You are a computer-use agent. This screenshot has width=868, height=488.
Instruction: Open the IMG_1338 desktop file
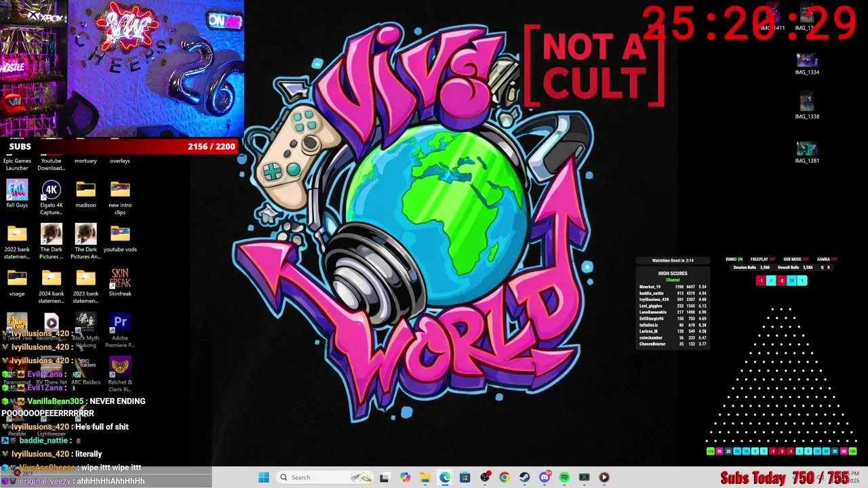click(807, 105)
